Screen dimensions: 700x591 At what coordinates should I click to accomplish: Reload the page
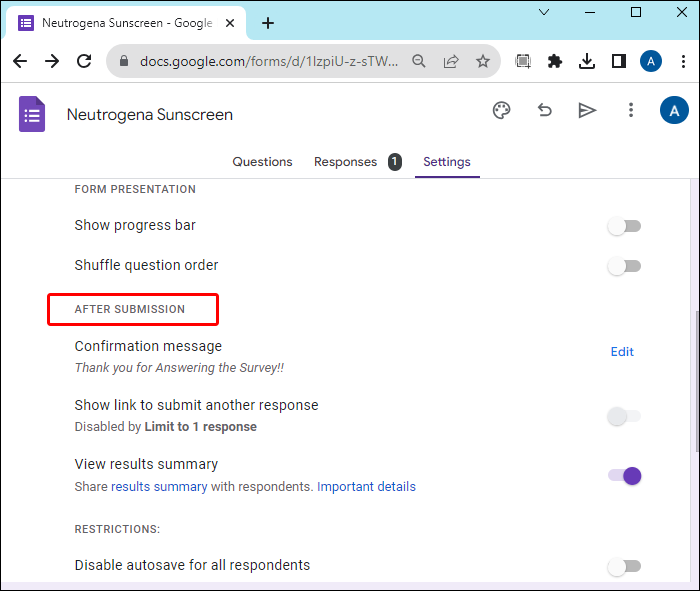click(x=84, y=61)
